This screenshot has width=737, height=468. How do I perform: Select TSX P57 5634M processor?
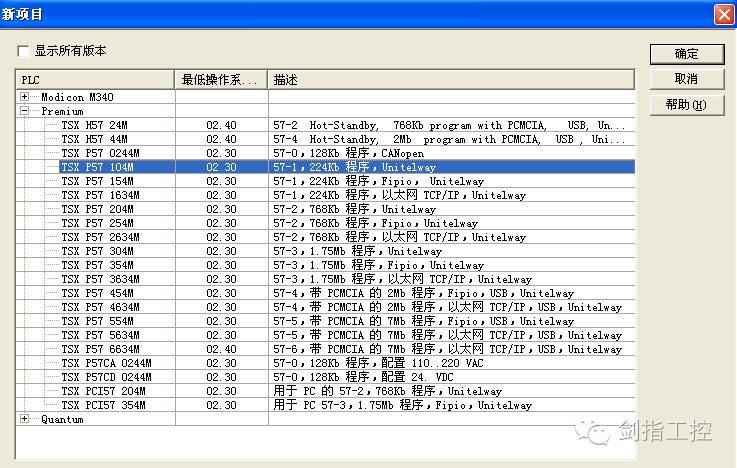pyautogui.click(x=101, y=335)
